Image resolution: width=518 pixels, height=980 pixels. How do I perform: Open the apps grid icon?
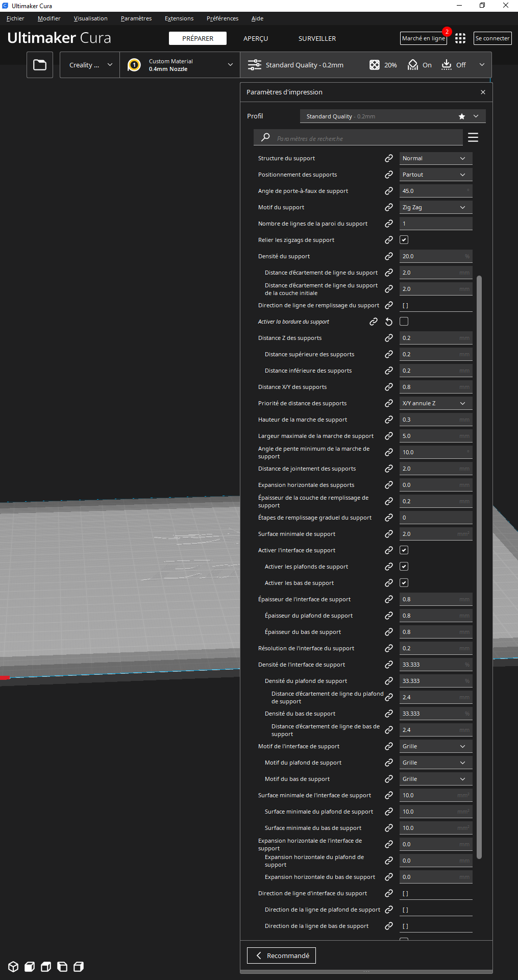coord(460,38)
